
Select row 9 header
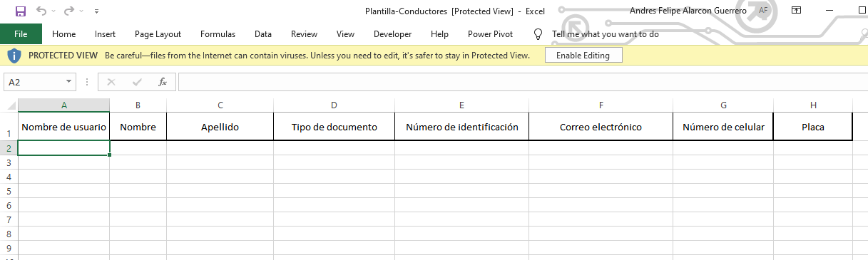click(9, 248)
